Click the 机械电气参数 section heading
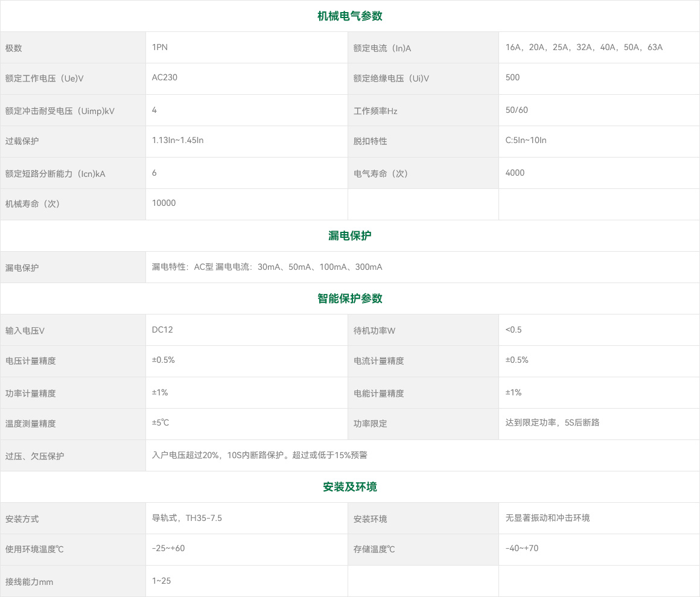This screenshot has height=597, width=700. click(350, 16)
